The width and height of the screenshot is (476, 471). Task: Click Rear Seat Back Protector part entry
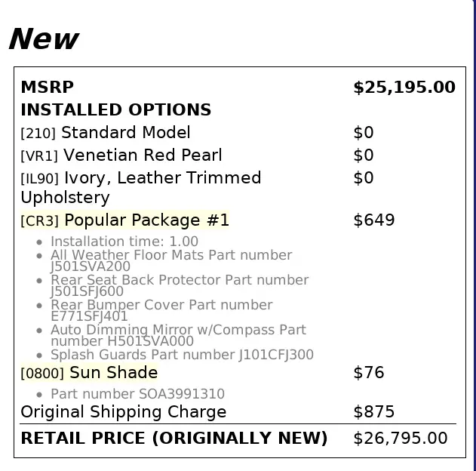[180, 285]
